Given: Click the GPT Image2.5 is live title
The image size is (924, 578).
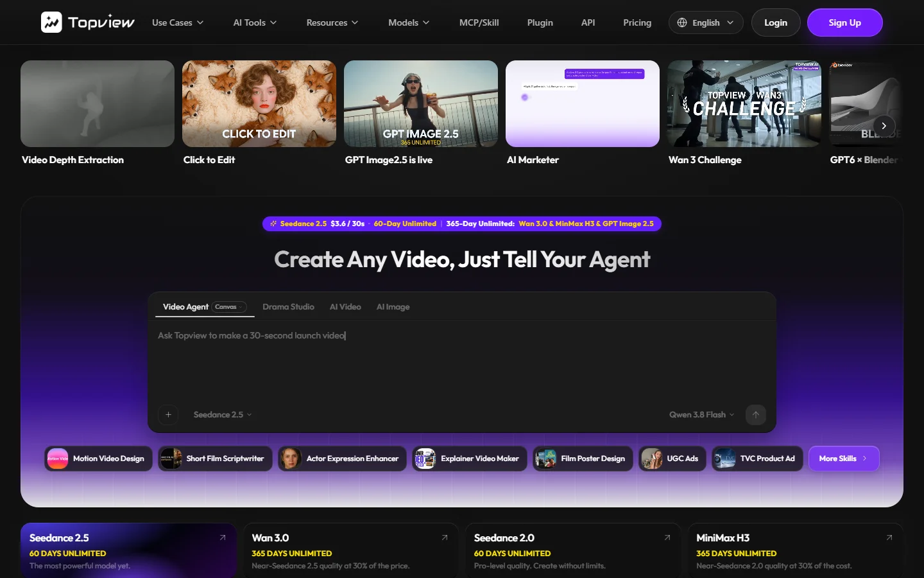Looking at the screenshot, I should click(x=389, y=160).
